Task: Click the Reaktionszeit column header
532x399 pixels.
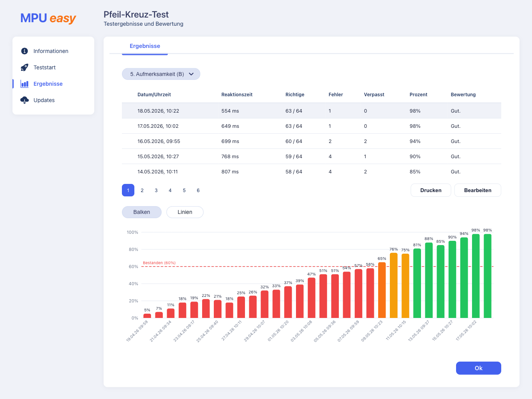Action: (x=237, y=95)
